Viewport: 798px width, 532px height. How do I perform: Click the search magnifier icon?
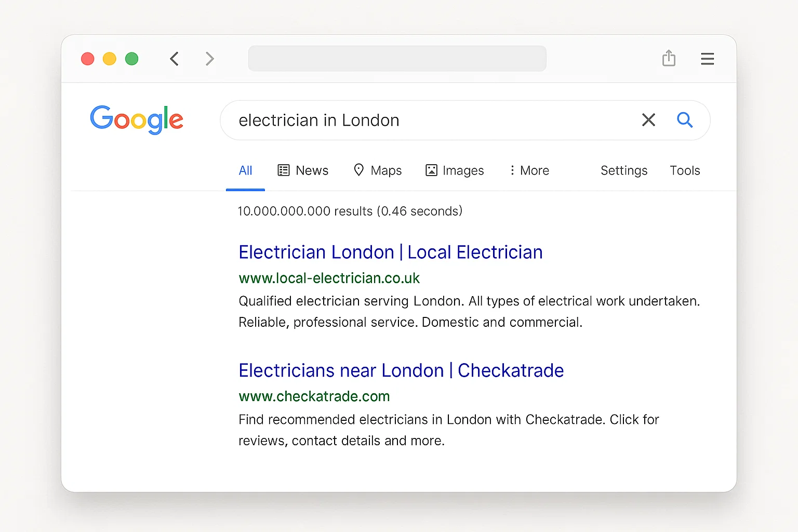tap(685, 120)
